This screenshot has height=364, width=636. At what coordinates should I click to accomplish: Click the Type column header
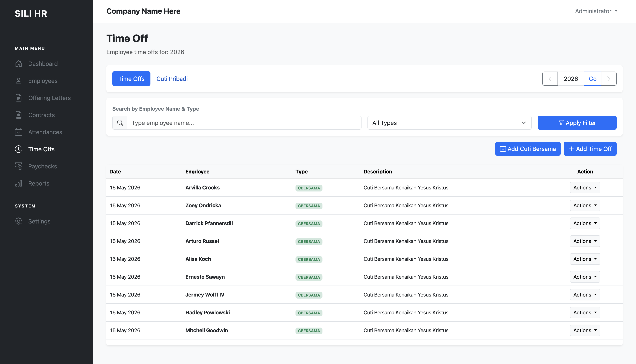[301, 172]
